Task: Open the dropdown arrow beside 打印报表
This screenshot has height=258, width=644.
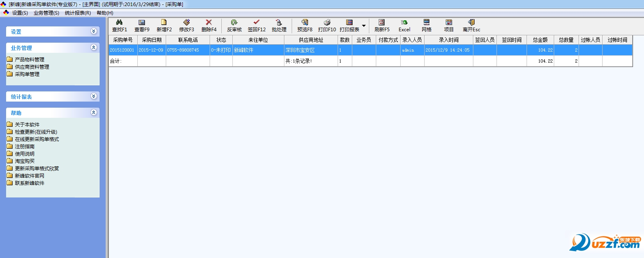Action: pos(364,26)
